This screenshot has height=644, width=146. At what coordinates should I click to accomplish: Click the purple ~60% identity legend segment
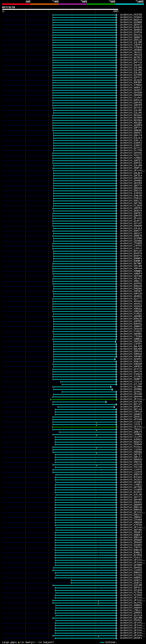[x=73, y=4]
